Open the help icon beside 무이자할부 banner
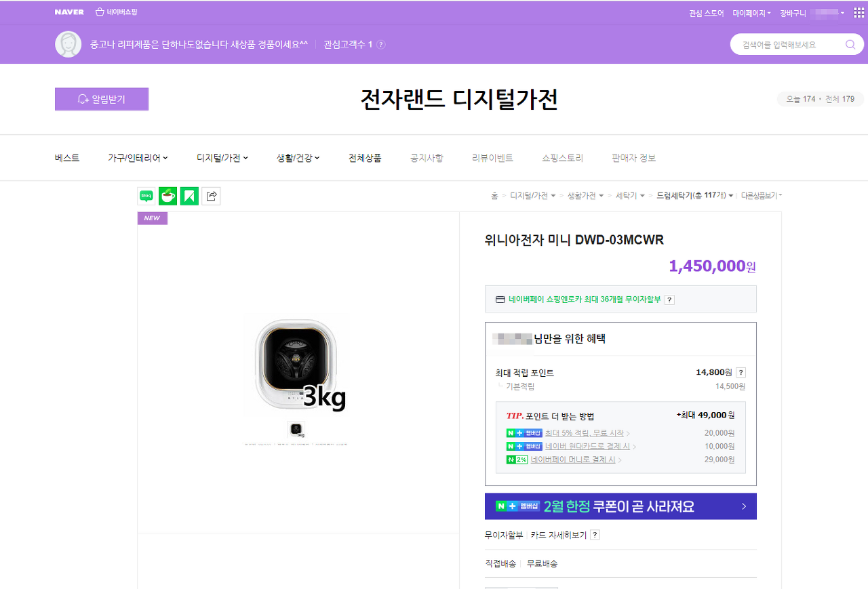 pos(669,300)
